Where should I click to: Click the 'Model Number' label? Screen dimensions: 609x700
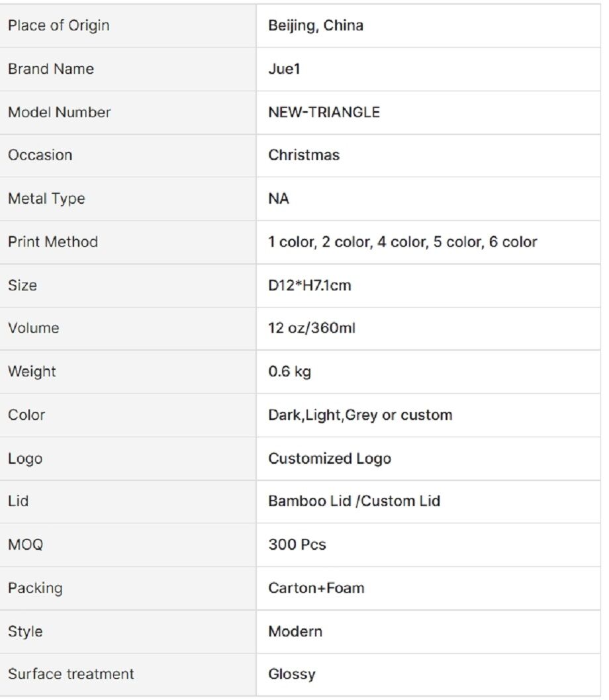click(x=59, y=112)
